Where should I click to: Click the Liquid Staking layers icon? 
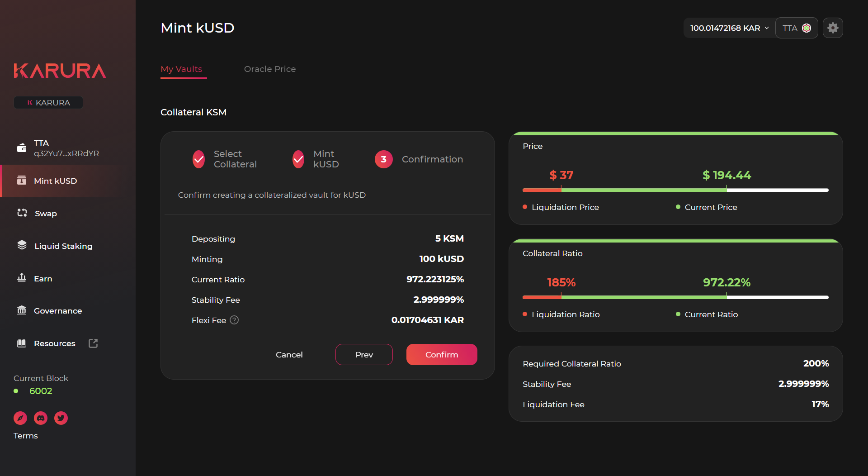(22, 245)
